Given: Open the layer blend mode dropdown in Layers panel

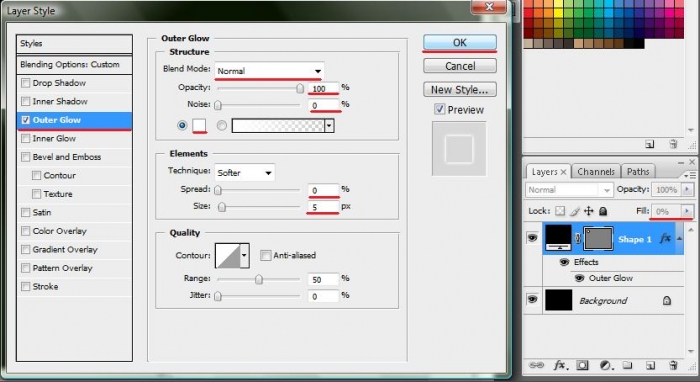Looking at the screenshot, I should point(569,190).
